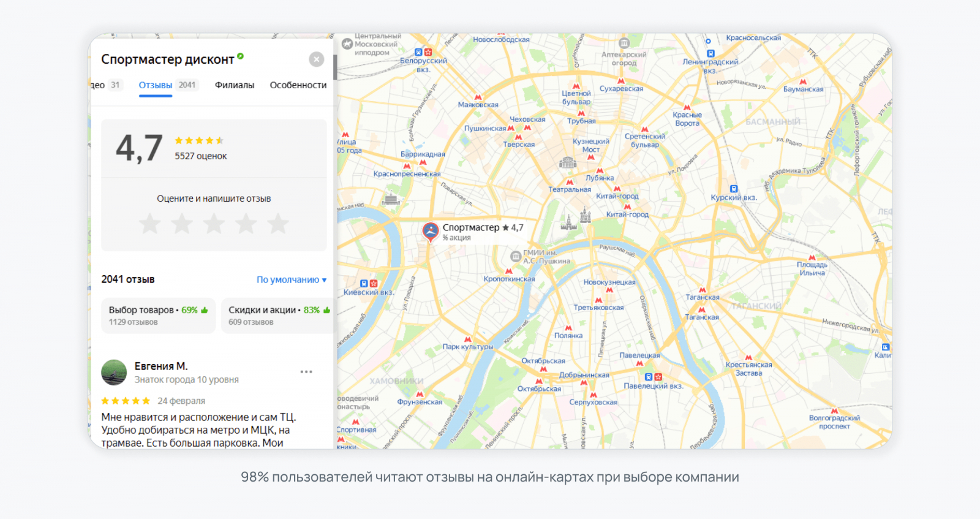Click the side panel scrollbar
The height and width of the screenshot is (519, 980).
(x=335, y=67)
